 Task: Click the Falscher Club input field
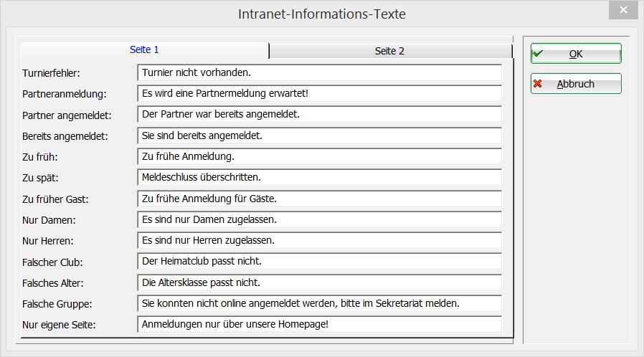(319, 261)
